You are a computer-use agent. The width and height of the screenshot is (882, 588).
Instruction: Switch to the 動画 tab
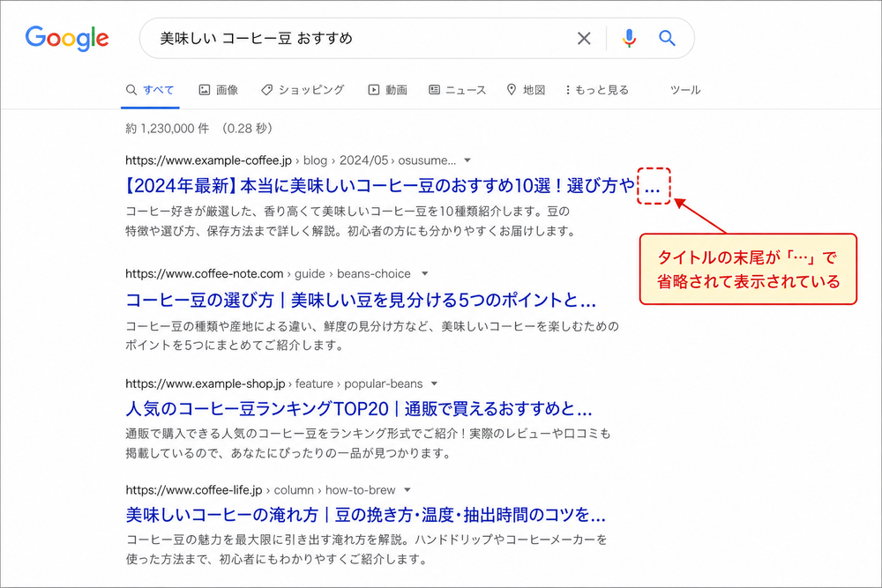click(x=387, y=90)
